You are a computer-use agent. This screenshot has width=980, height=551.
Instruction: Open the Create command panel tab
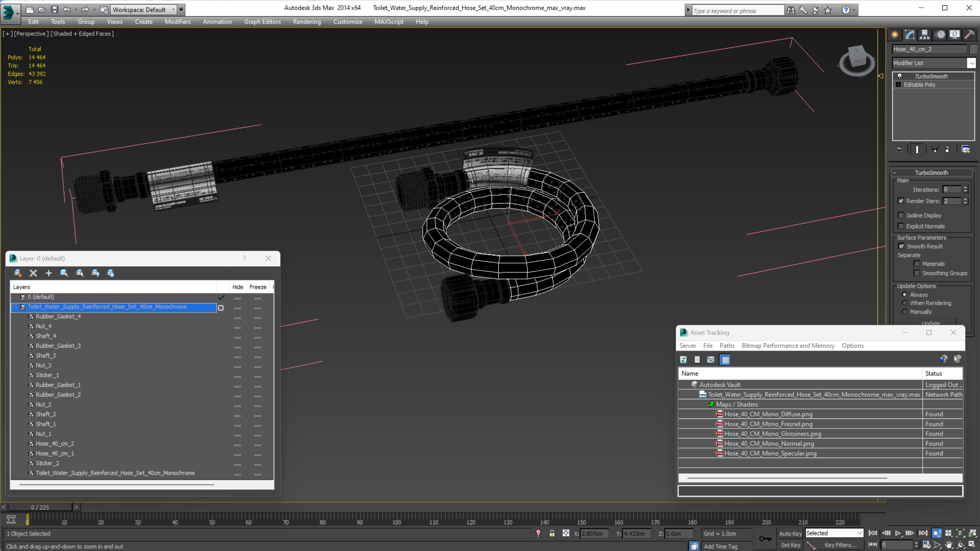[x=894, y=35]
